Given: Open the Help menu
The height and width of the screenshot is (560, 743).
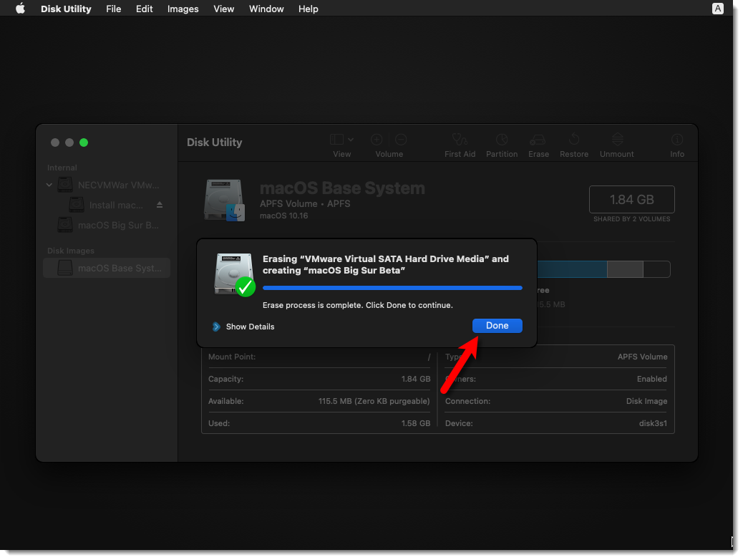Looking at the screenshot, I should tap(308, 9).
